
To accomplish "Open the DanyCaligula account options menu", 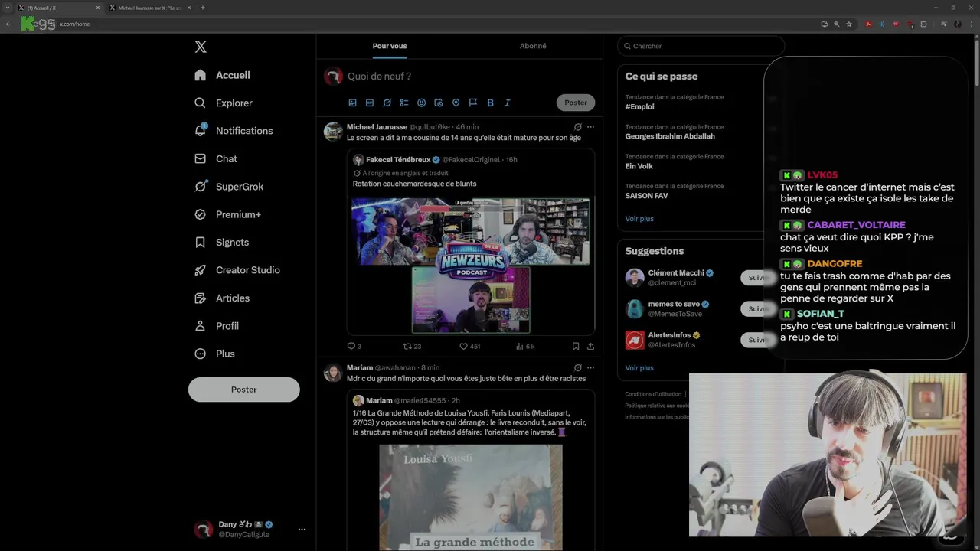I will click(x=302, y=529).
